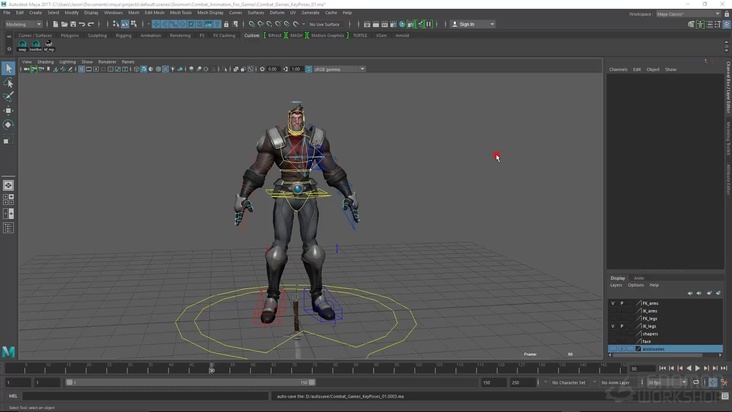Switch to the Anim layer tab
This screenshot has height=412, width=732.
(x=639, y=278)
